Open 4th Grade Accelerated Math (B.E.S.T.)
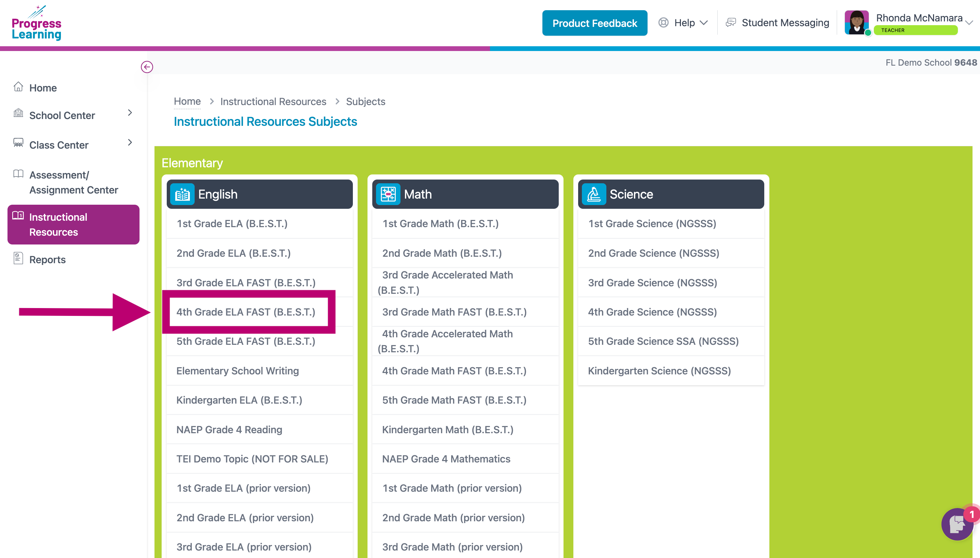The image size is (980, 558). (465, 341)
